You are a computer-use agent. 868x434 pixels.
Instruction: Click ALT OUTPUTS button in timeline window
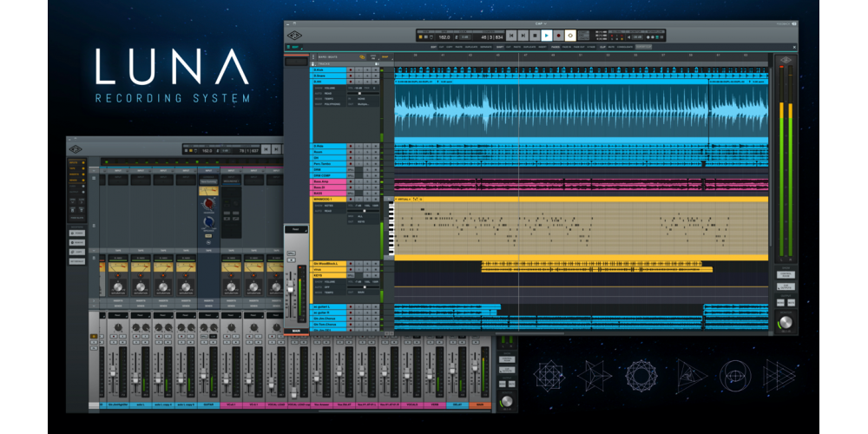pos(786,286)
